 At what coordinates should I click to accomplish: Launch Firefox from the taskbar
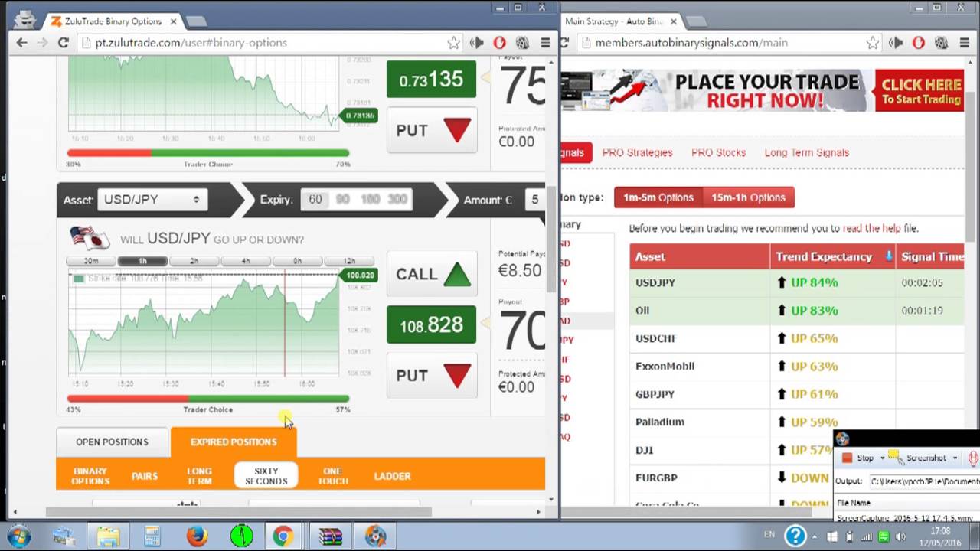[x=197, y=536]
